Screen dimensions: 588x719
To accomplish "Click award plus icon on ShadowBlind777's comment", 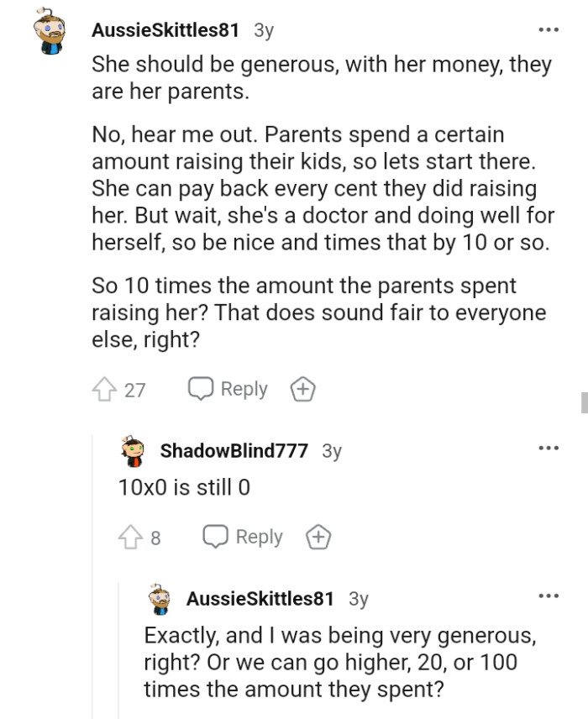I will [x=318, y=538].
